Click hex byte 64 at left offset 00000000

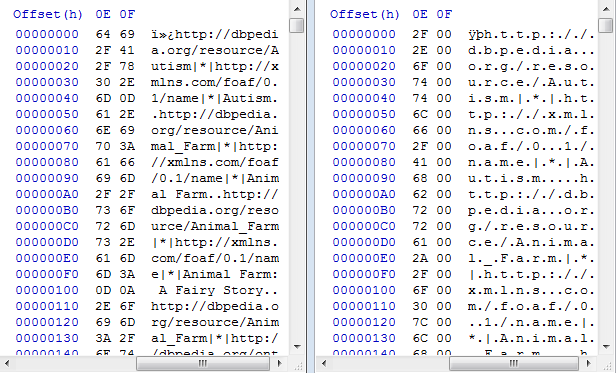point(103,34)
